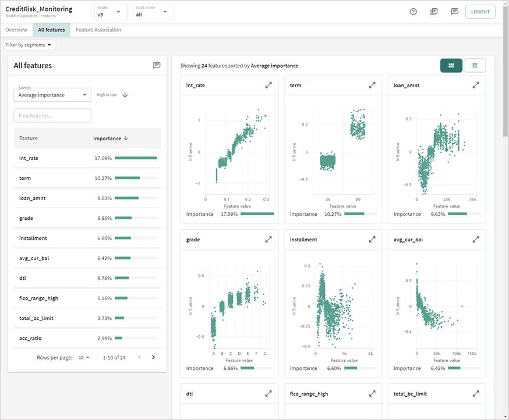Viewport: 509px width, 420px height.
Task: Open the Model v3 dropdown
Action: click(111, 12)
